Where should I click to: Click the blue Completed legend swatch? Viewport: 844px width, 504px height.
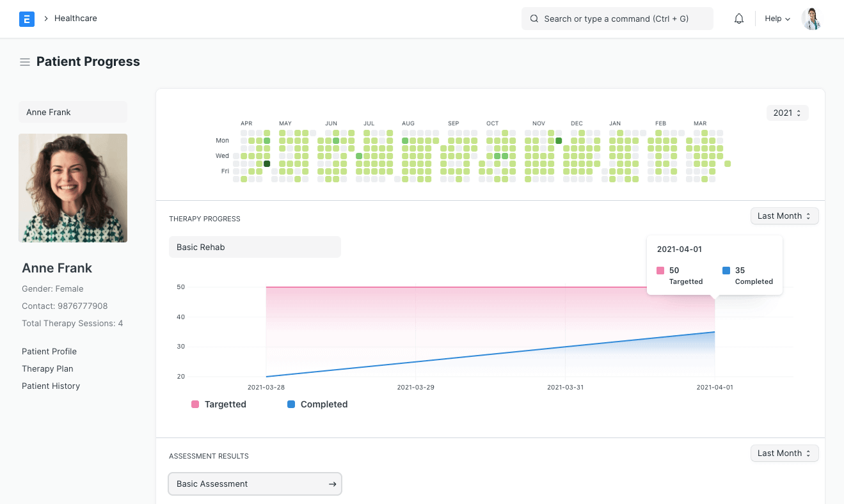291,404
